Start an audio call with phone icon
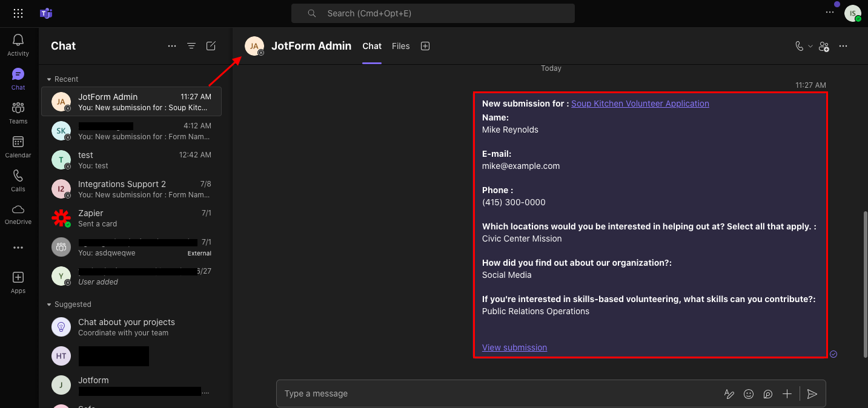The width and height of the screenshot is (868, 408). 800,46
